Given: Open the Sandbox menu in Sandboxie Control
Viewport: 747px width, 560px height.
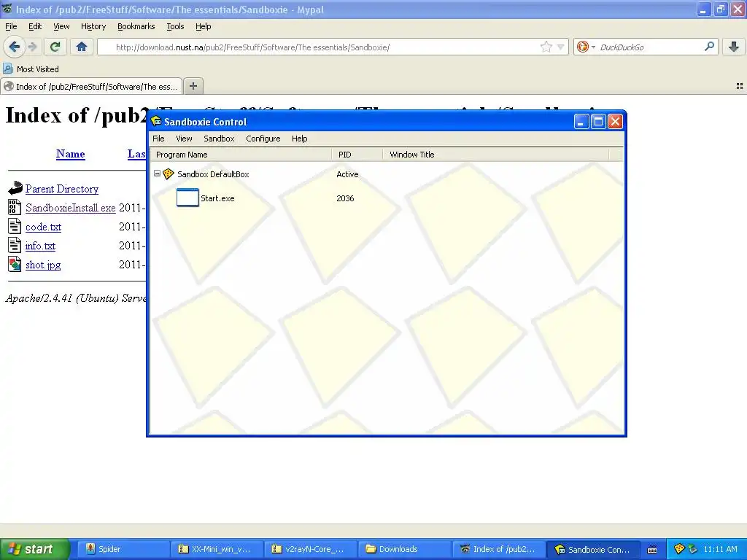Looking at the screenshot, I should coord(219,139).
